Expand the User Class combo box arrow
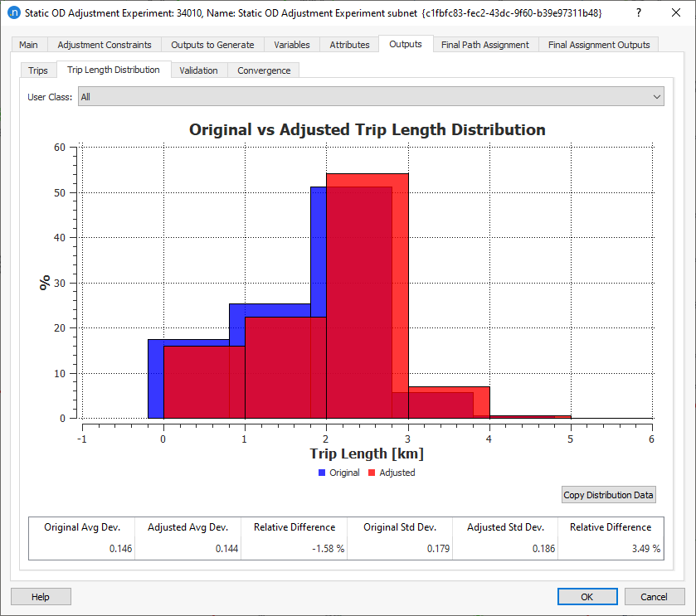This screenshot has width=696, height=616. tap(658, 96)
